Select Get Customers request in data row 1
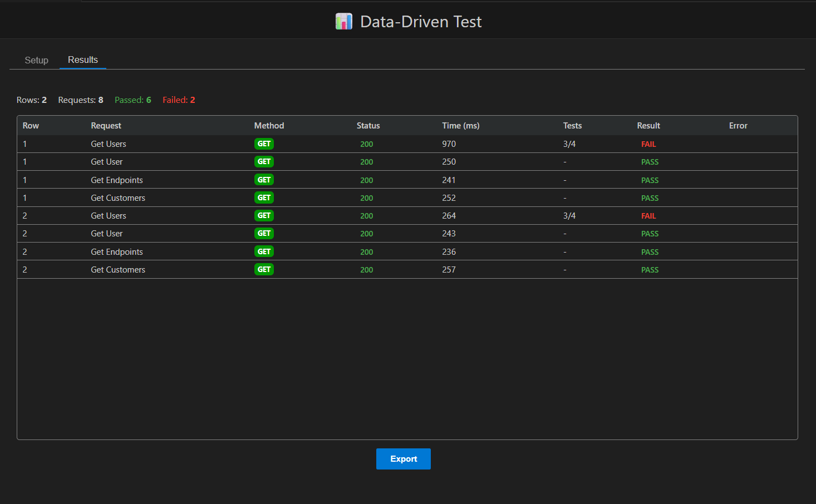The image size is (816, 504). coord(118,198)
